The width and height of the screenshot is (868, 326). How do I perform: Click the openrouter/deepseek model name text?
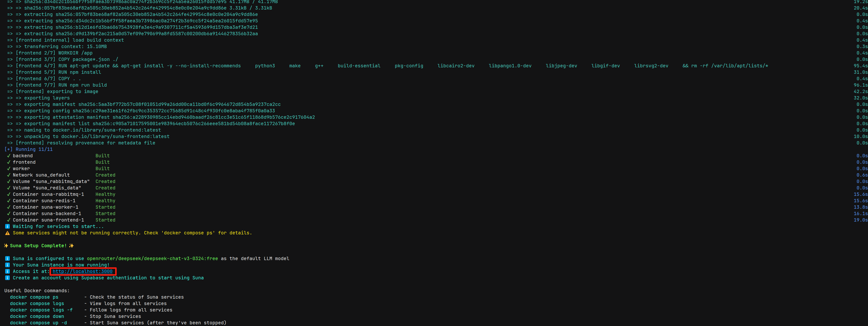tap(152, 258)
